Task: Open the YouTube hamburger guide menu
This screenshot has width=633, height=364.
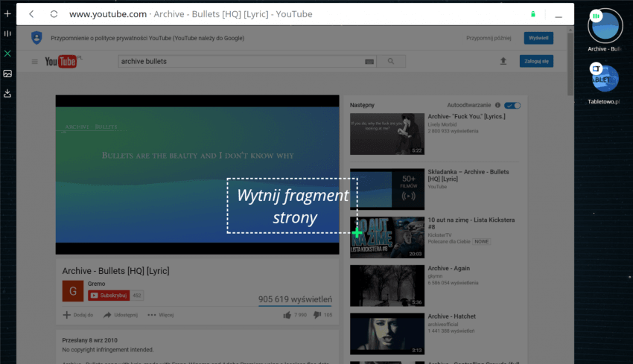Action: [x=35, y=62]
